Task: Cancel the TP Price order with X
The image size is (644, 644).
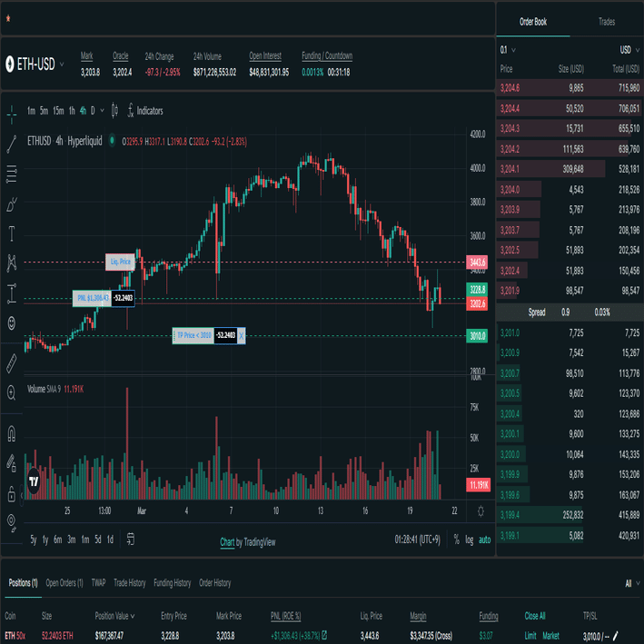Action: point(241,335)
